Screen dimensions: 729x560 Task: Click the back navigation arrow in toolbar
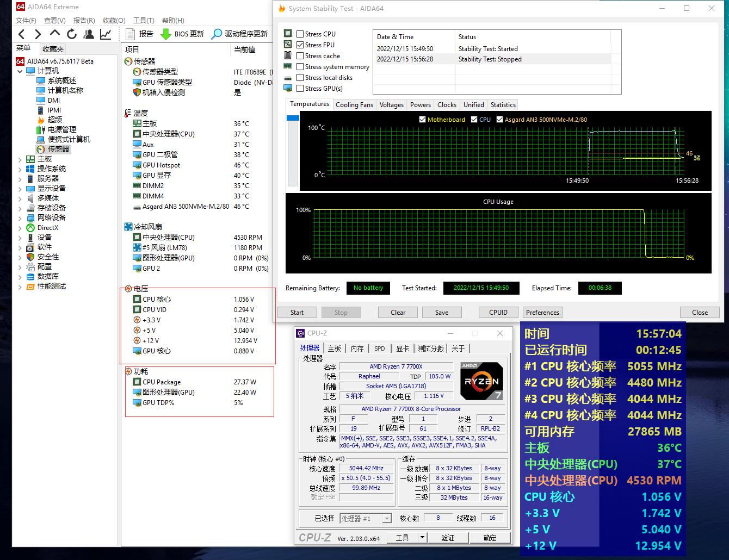22,34
